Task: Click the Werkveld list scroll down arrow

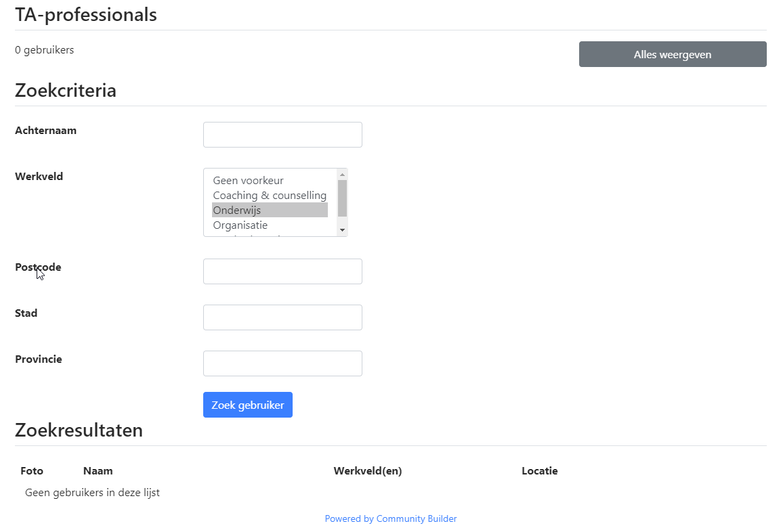Action: click(342, 230)
